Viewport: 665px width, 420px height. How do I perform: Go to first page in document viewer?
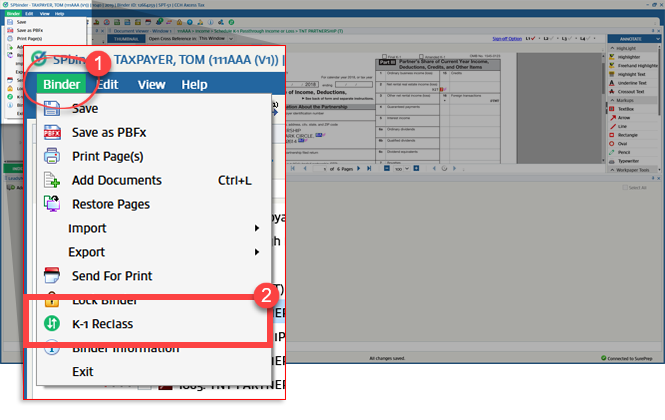coord(293,168)
